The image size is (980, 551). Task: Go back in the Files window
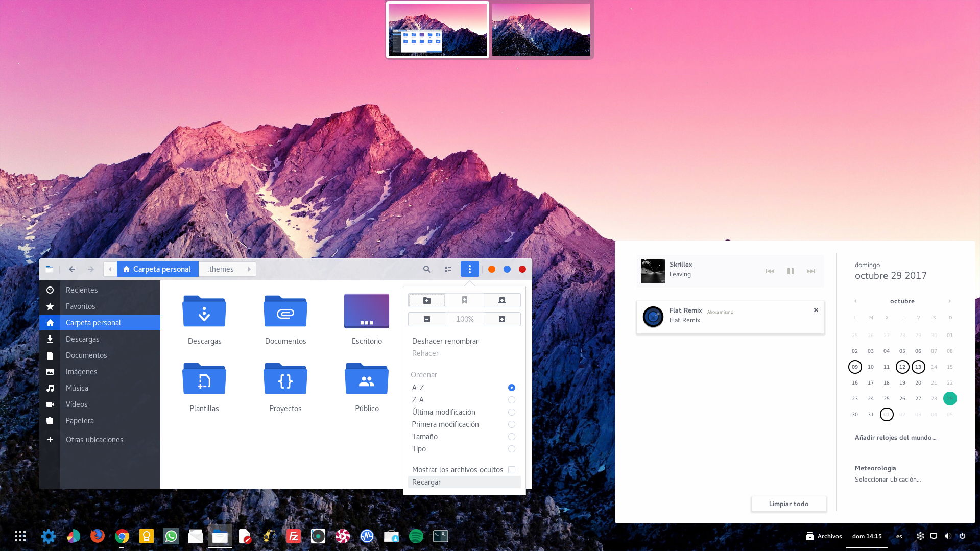72,269
